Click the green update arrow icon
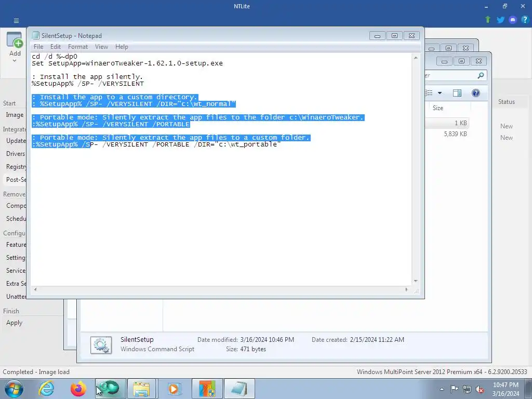The width and height of the screenshot is (532, 399). [488, 20]
